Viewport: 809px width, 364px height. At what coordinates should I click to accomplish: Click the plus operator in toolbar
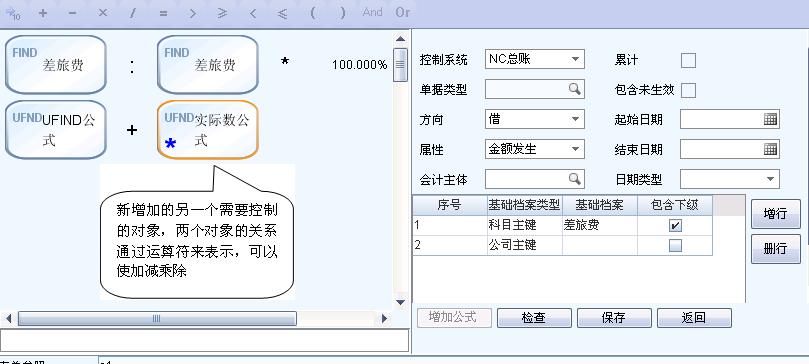click(x=42, y=13)
